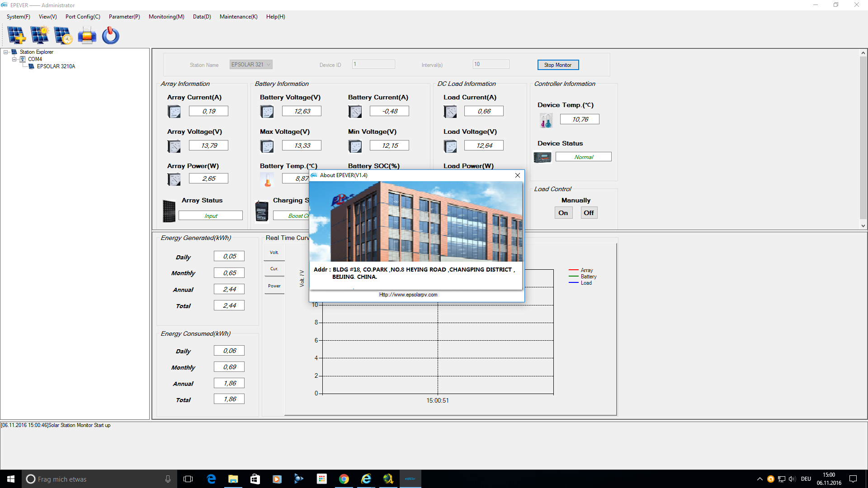Image resolution: width=868 pixels, height=488 pixels.
Task: Click the Device Status controller icon
Action: 542,157
